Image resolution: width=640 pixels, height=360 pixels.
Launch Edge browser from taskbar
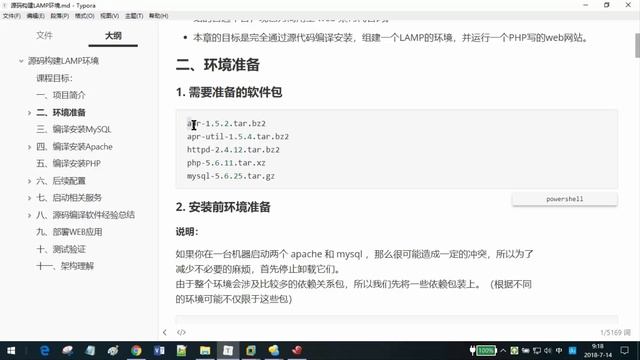44,351
